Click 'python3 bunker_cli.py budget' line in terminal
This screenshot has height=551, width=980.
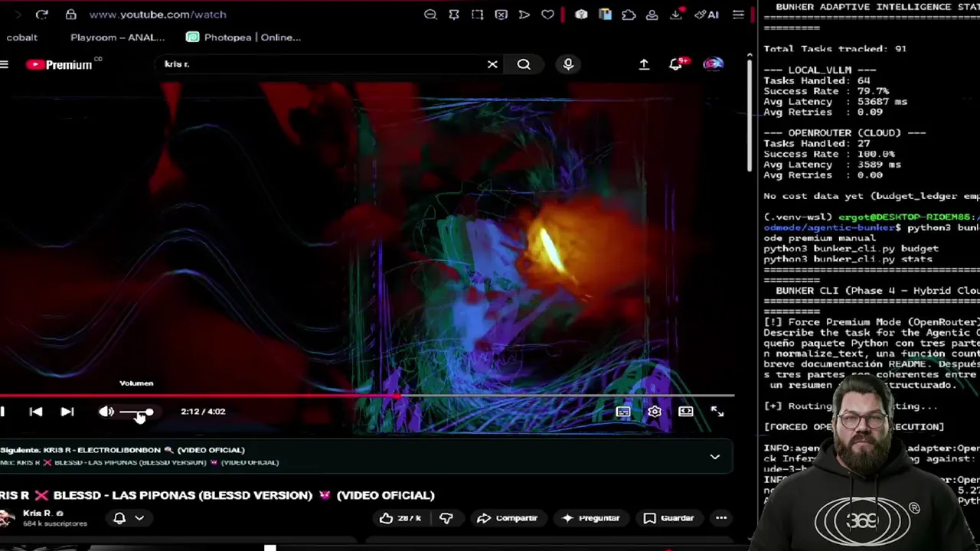[x=851, y=249]
